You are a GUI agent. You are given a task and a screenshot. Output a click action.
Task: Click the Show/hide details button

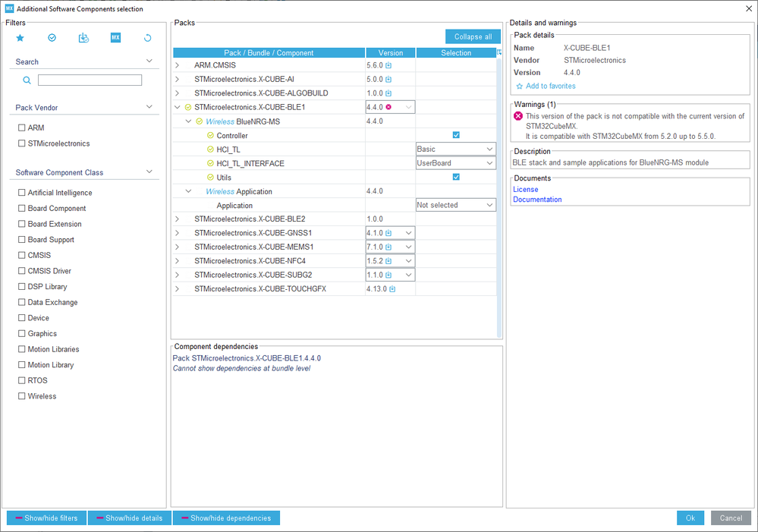coord(130,518)
